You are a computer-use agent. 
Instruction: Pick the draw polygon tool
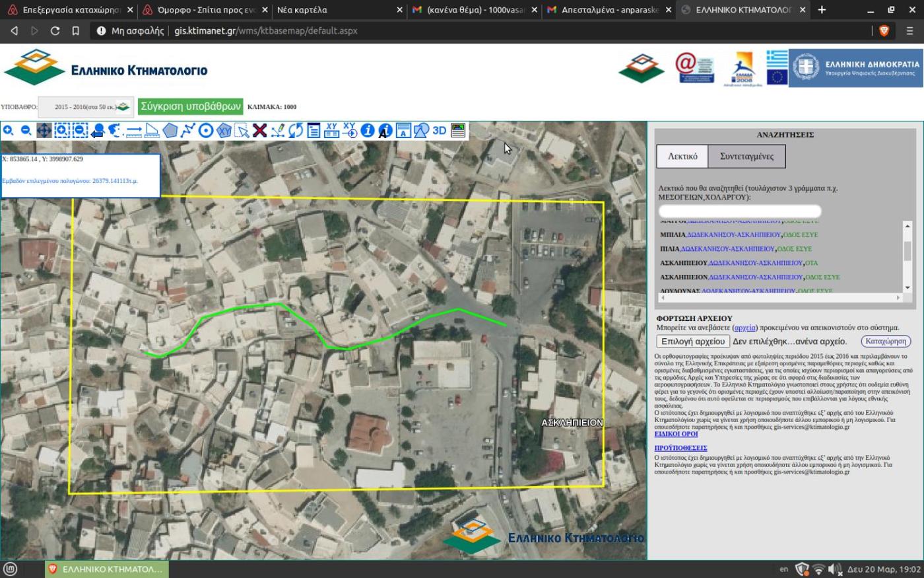coord(170,131)
